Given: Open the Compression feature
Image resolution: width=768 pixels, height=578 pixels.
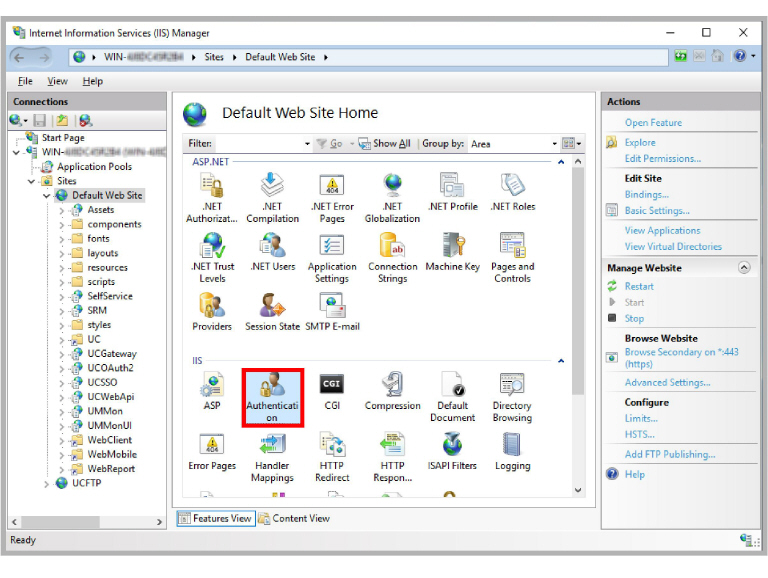Looking at the screenshot, I should (x=392, y=391).
